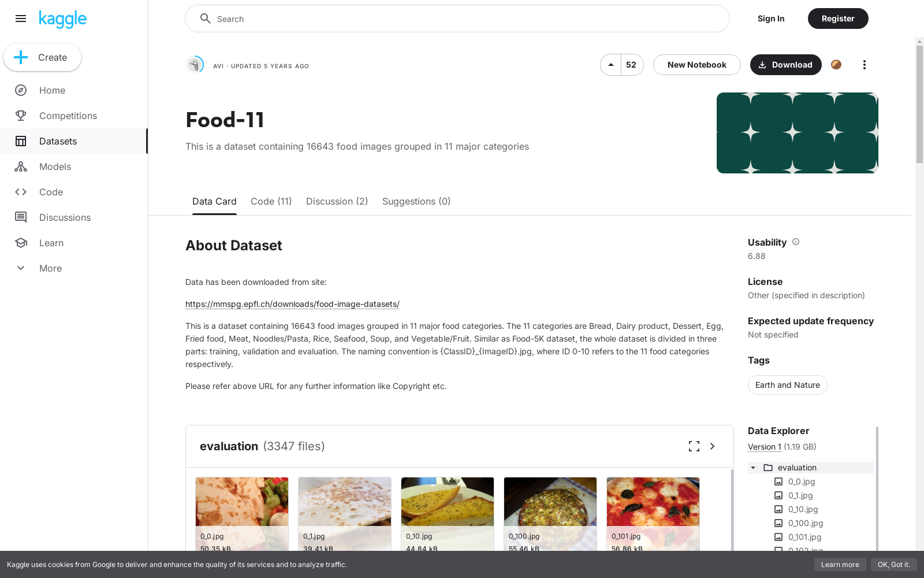Viewport: 924px width, 578px height.
Task: Collapse the evaluation folder in Data Explorer
Action: pos(753,468)
